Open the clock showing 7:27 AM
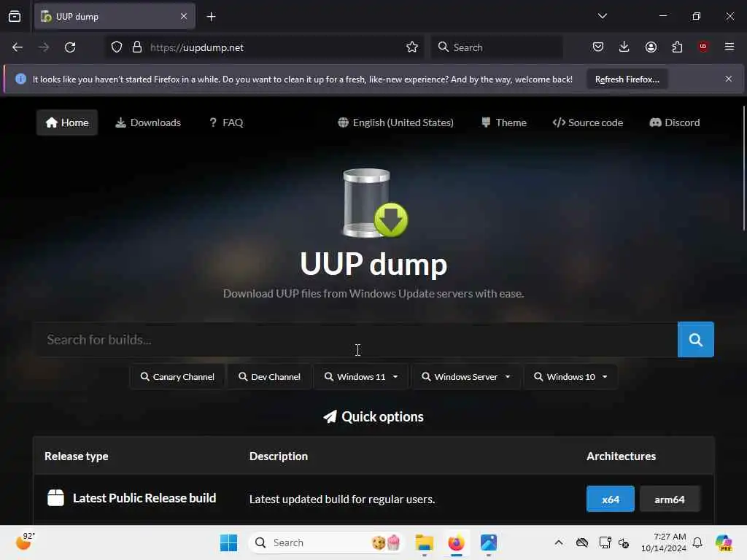The image size is (747, 560). click(663, 542)
